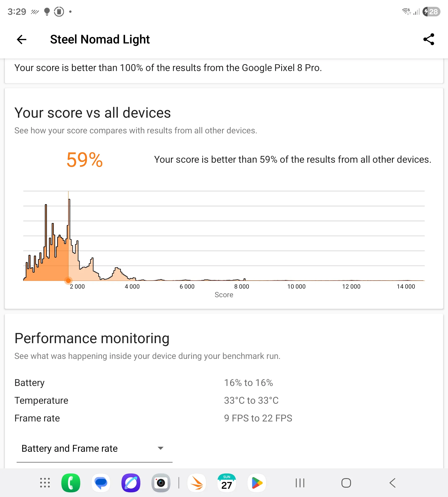
Task: Open the purple Samsung Internet browser
Action: [131, 483]
